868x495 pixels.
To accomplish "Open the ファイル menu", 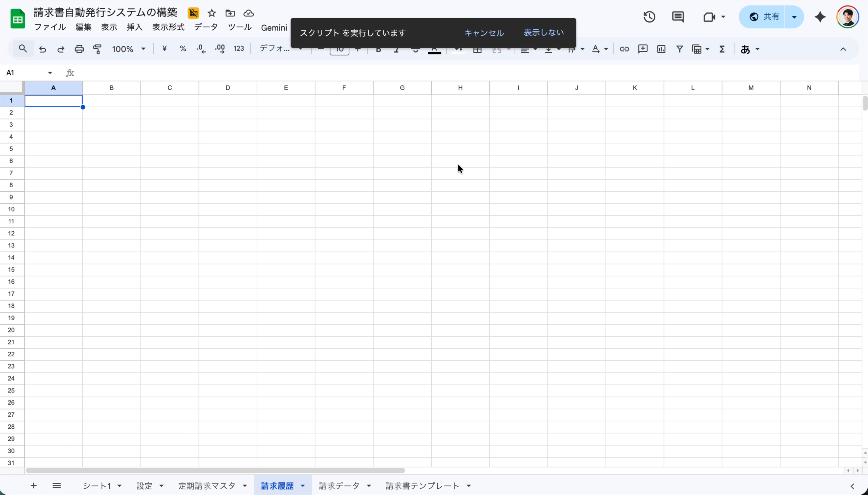I will [x=50, y=27].
